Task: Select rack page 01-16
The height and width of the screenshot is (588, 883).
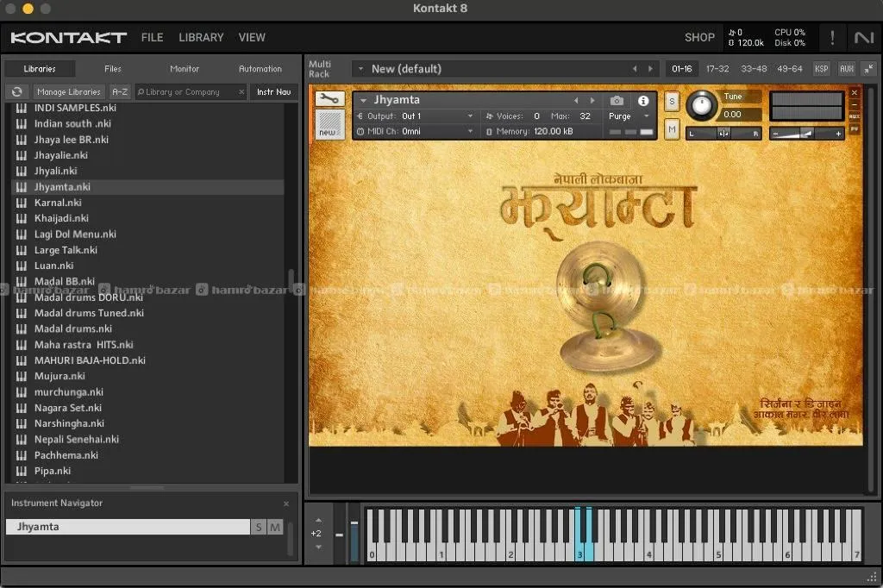Action: (x=681, y=69)
